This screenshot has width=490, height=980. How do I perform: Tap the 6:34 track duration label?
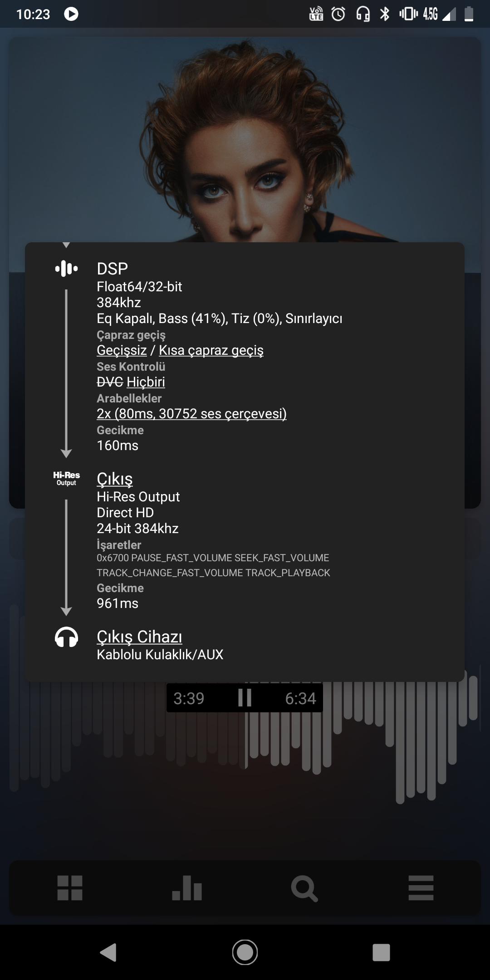300,698
